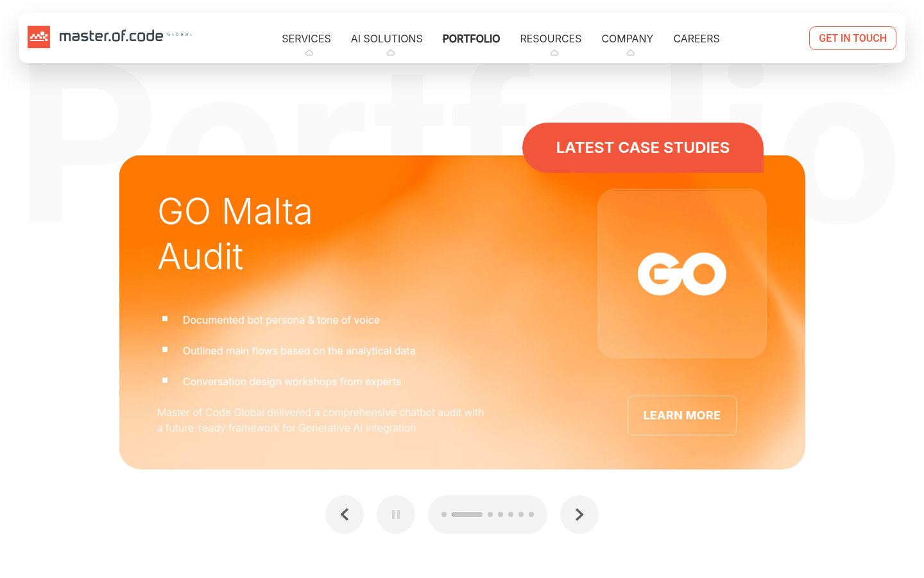Go to previous case study slide
This screenshot has width=924, height=578.
[345, 514]
